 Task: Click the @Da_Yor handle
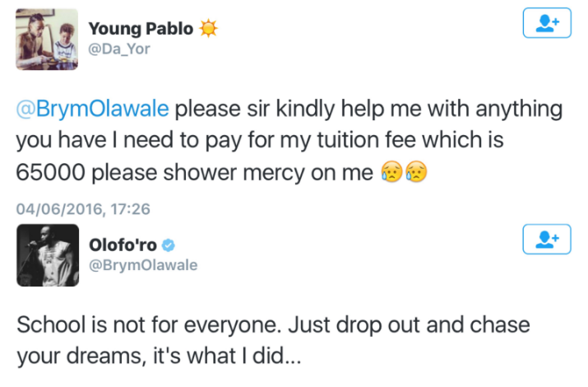pos(119,49)
